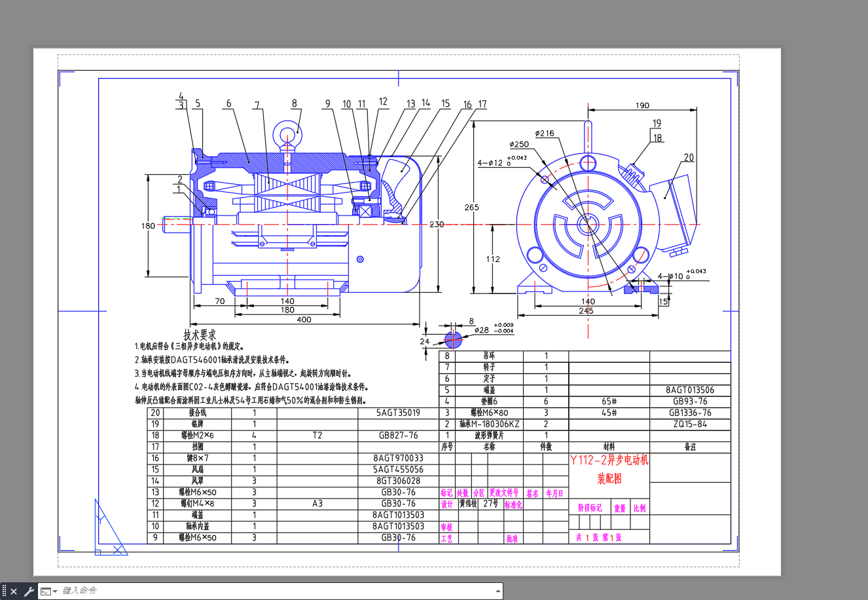The width and height of the screenshot is (868, 600).
Task: Select the dimension value 230
Action: pyautogui.click(x=437, y=225)
